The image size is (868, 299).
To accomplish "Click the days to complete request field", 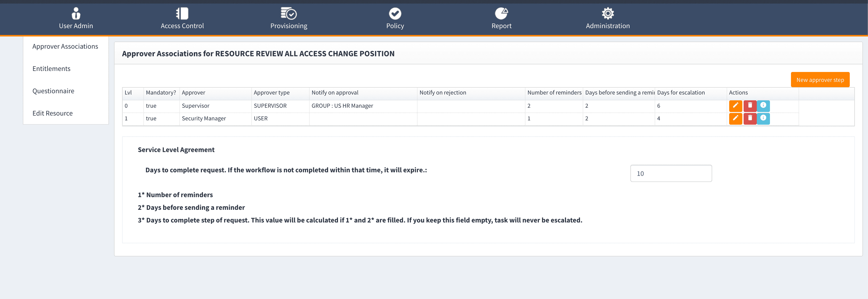I will point(671,174).
